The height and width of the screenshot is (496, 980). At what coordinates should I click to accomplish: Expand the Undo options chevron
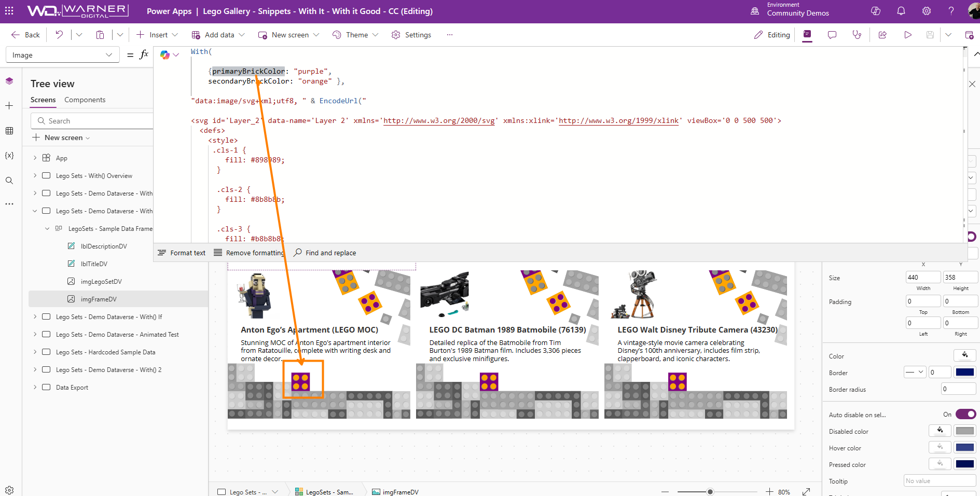pos(79,35)
